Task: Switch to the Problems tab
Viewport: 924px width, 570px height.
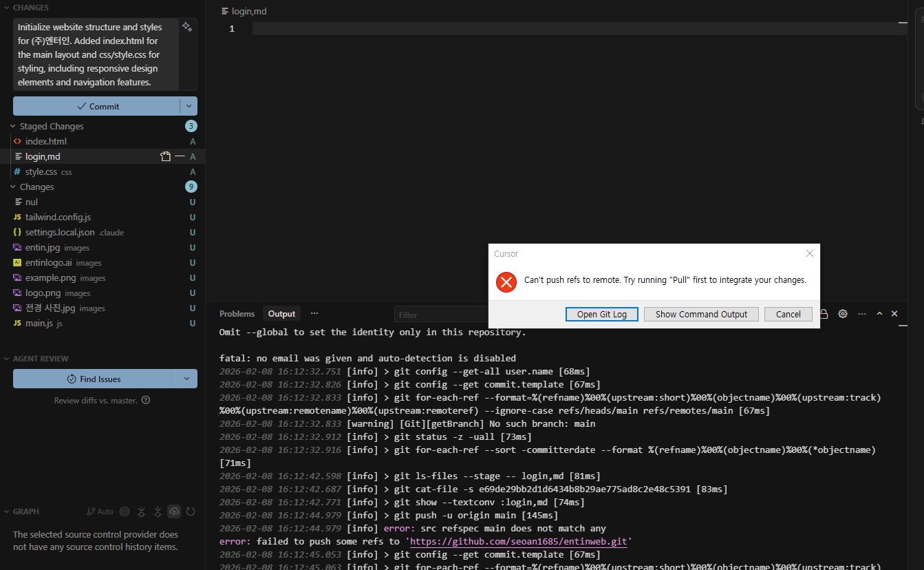Action: (237, 313)
